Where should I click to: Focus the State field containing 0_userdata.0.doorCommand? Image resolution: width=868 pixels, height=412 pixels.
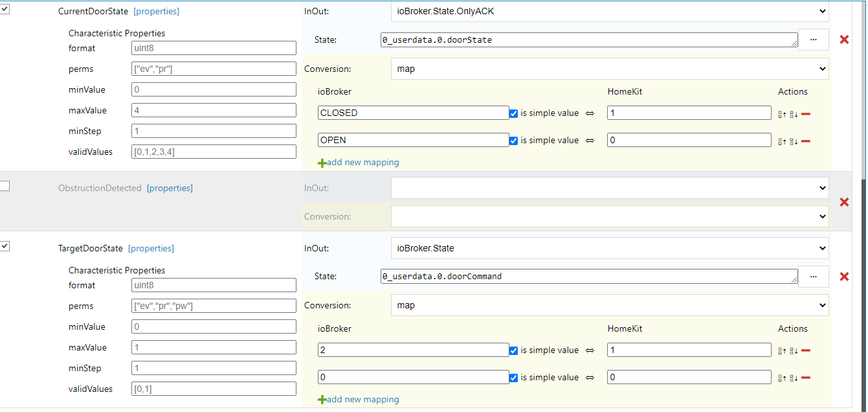pyautogui.click(x=589, y=277)
